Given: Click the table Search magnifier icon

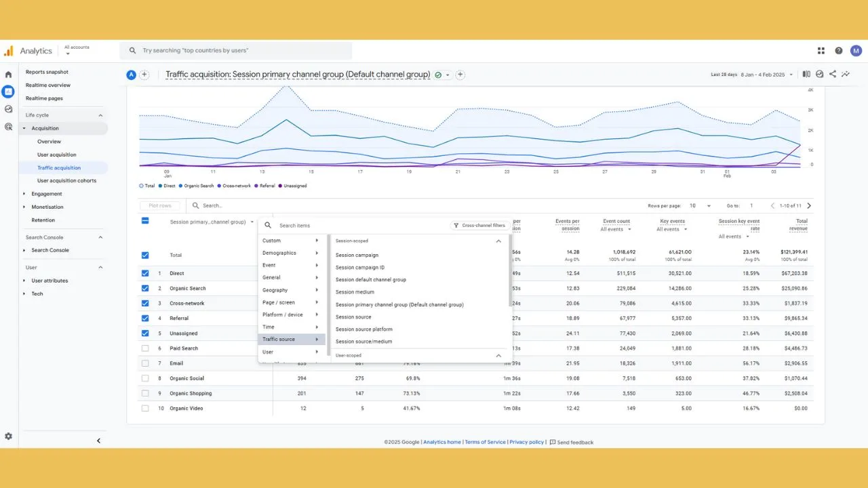Looking at the screenshot, I should click(195, 205).
